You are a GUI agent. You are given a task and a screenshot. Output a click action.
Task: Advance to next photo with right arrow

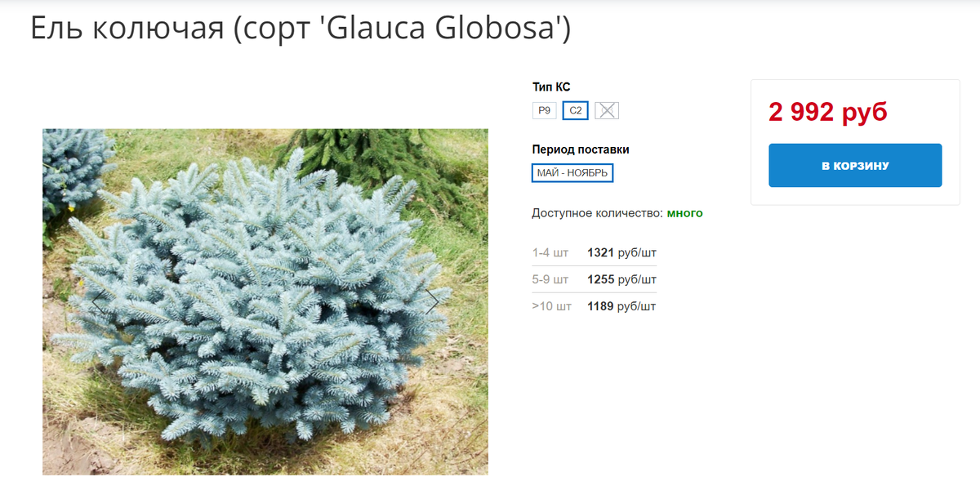433,302
